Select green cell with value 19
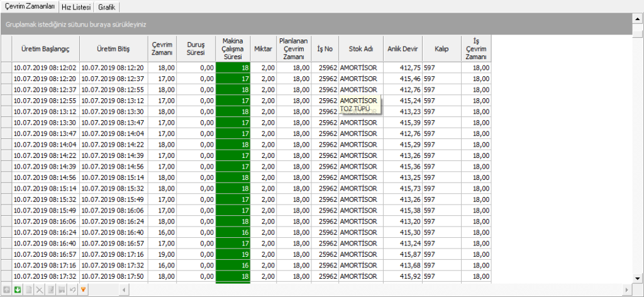Screen dimensions: 644x297 click(233, 254)
